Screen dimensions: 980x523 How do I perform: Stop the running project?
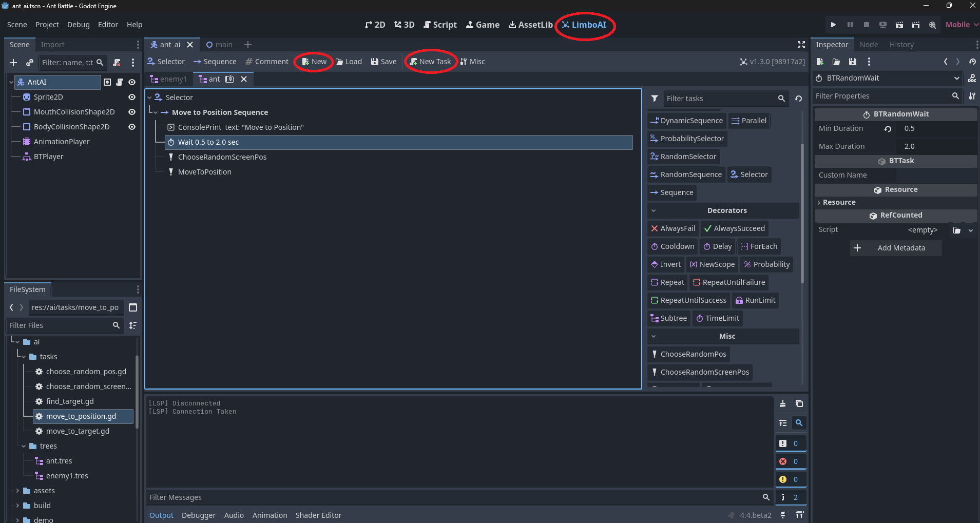tap(867, 25)
